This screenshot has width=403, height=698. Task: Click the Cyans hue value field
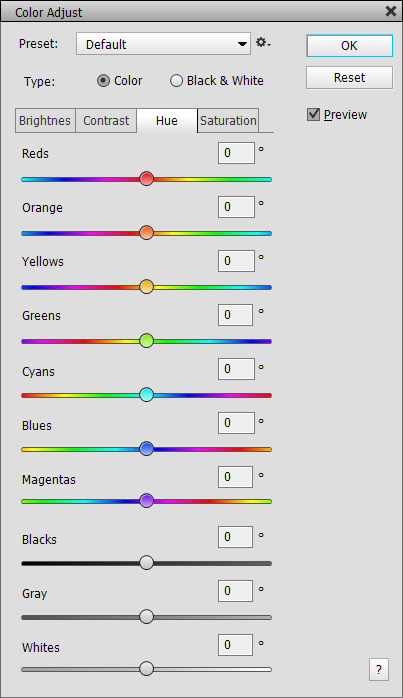click(x=236, y=369)
